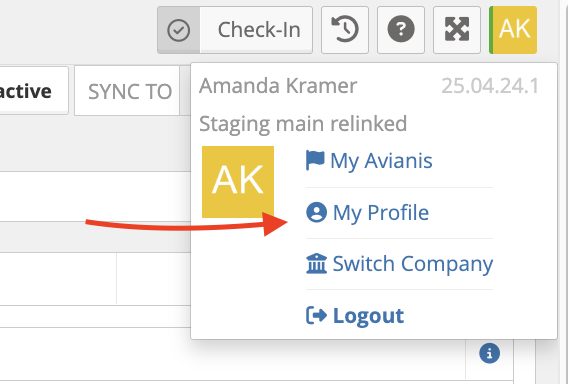Click the AK user avatar in toolbar

click(x=513, y=30)
